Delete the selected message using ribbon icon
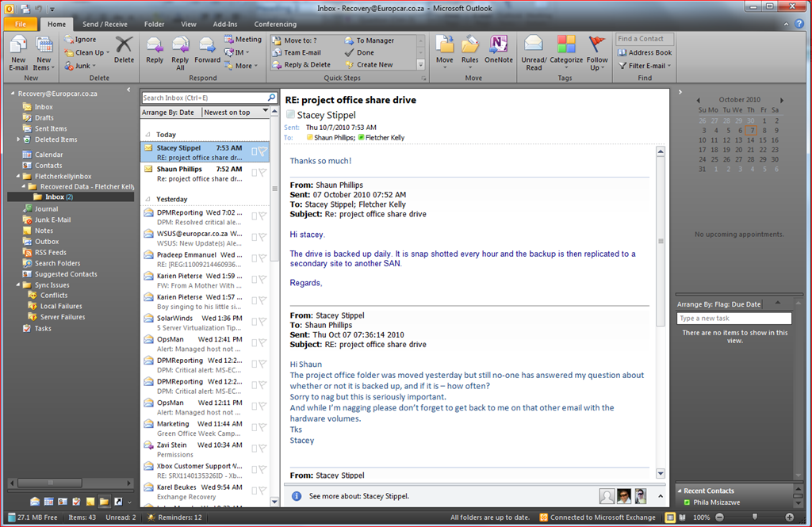 coord(124,45)
